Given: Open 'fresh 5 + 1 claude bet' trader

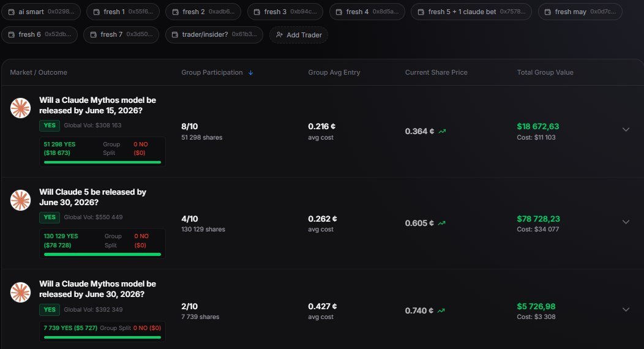Looking at the screenshot, I should (x=471, y=12).
